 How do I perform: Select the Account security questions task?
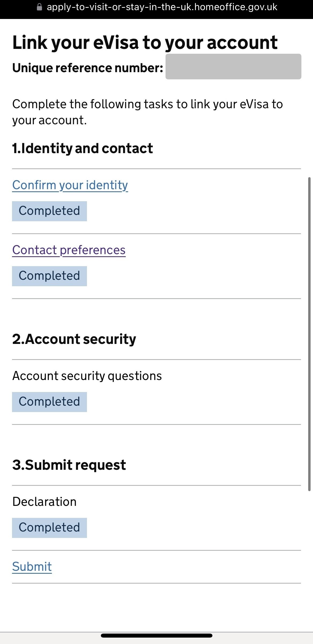[87, 376]
